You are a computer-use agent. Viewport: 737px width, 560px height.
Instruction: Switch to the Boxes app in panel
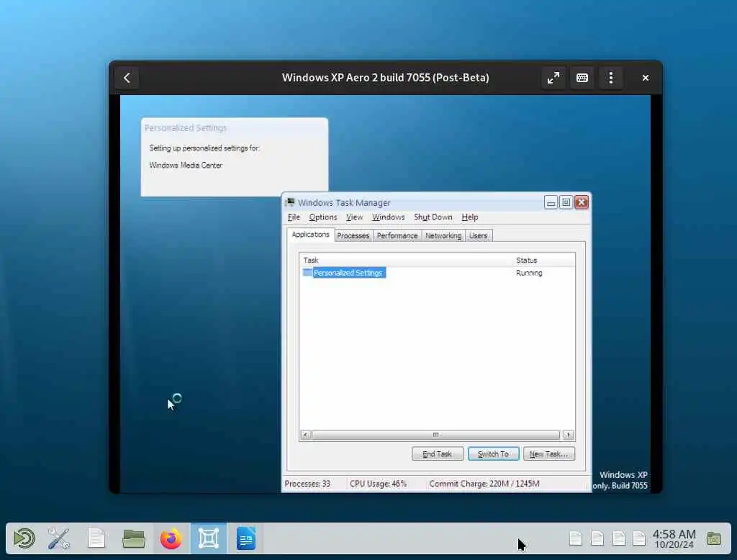208,538
